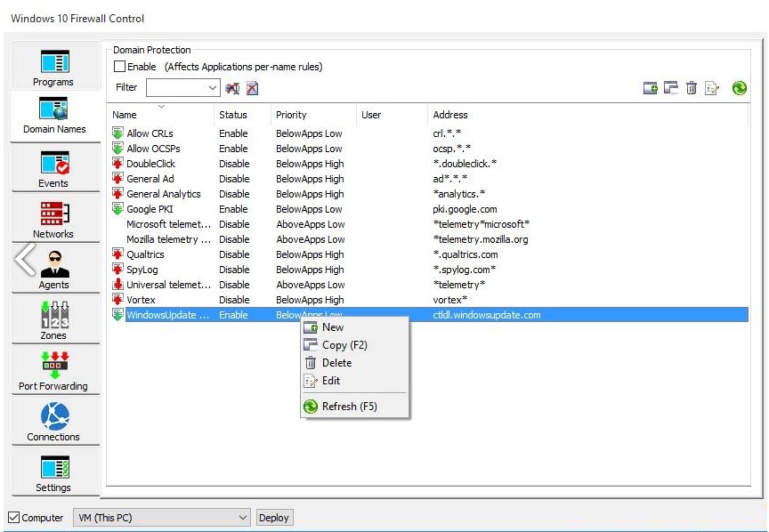Click the new rule toolbar icon
Viewport: 769px width, 532px height.
click(651, 88)
